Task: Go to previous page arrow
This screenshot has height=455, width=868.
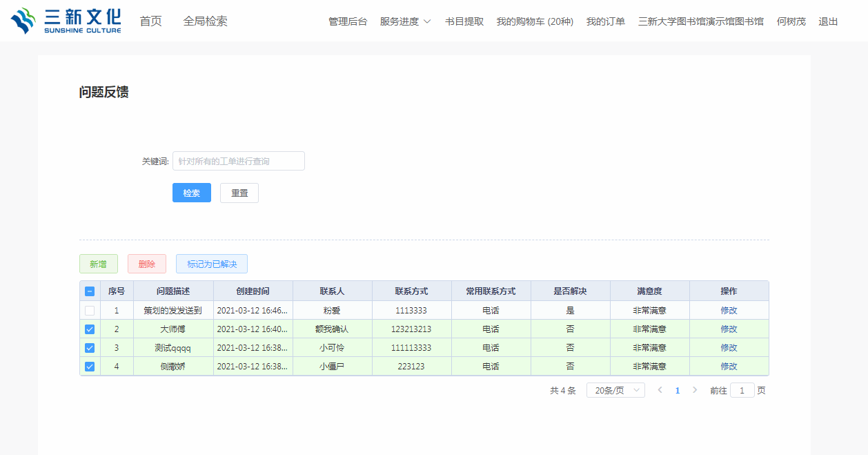Action: pos(660,390)
